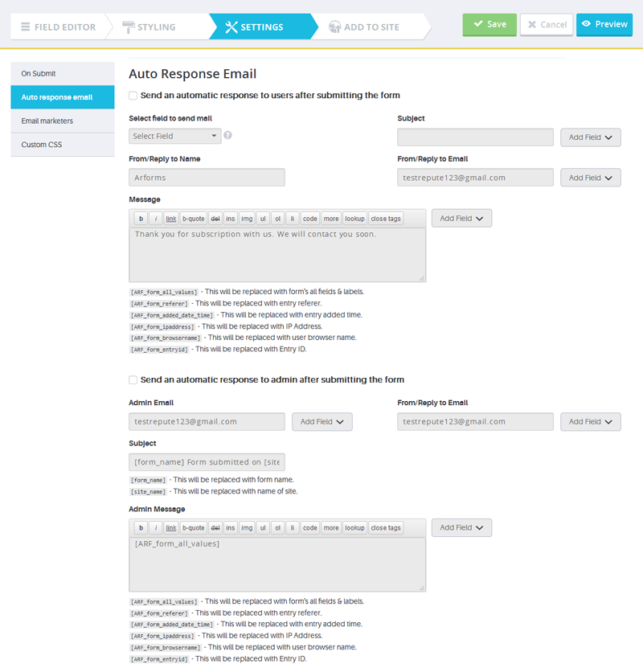The height and width of the screenshot is (672, 643).
Task: Click close tags in user Message toolbar
Action: 386,219
